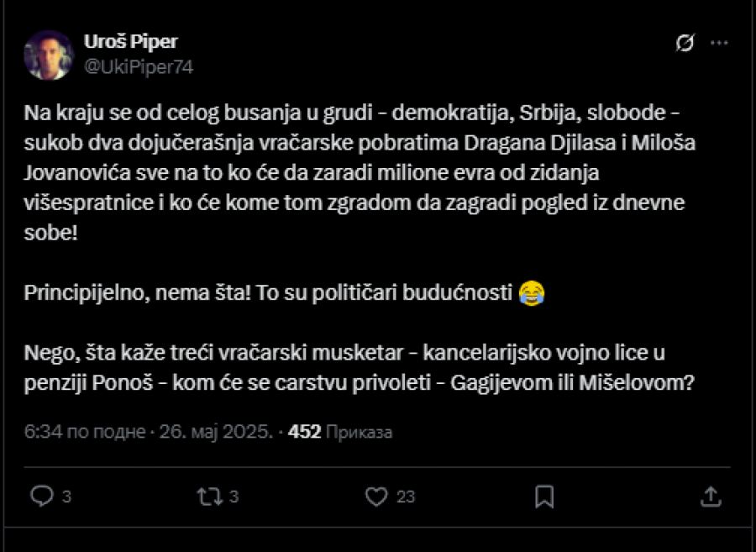Open the reply count next to the speech bubble
Image resolution: width=756 pixels, height=552 pixels.
[x=64, y=497]
